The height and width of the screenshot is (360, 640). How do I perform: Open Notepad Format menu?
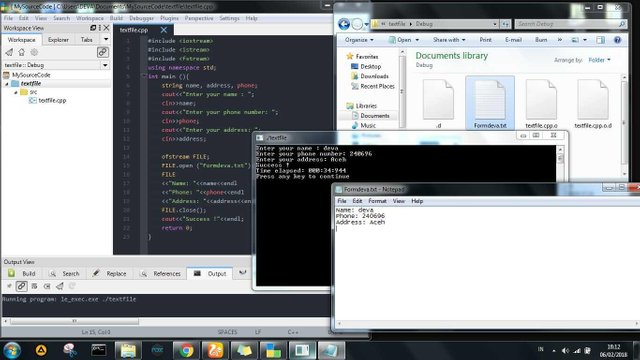coord(377,201)
